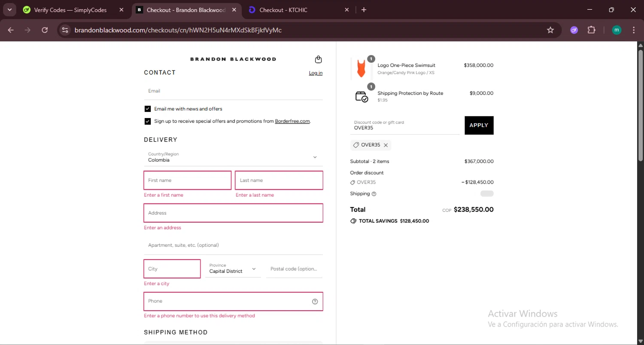Close the Verify Codes SimplyCodes tab
This screenshot has width=644, height=345.
[122, 10]
